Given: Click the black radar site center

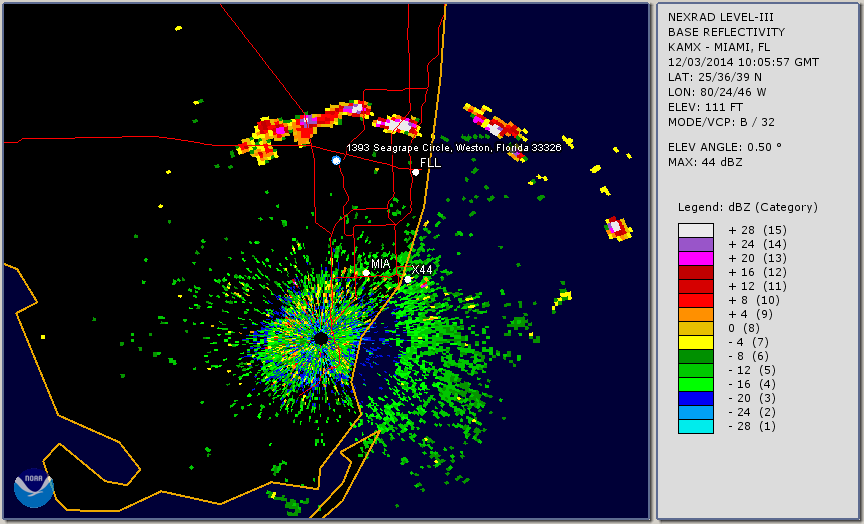Looking at the screenshot, I should 321,338.
